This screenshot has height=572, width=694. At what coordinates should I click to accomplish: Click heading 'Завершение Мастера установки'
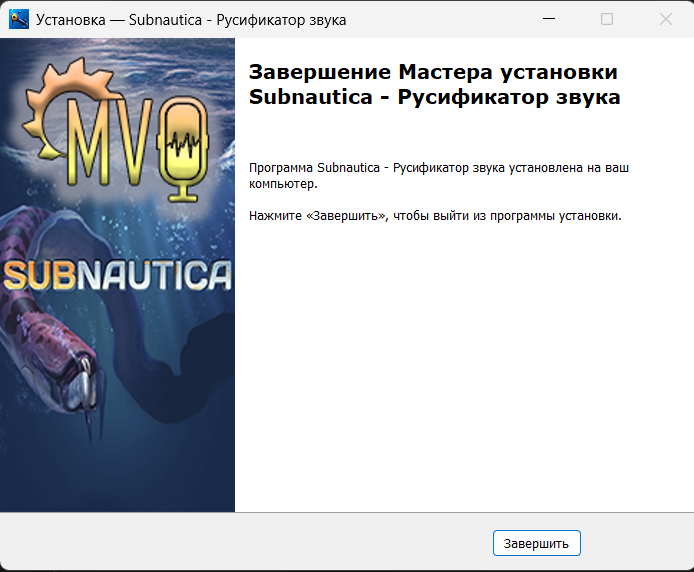(433, 72)
